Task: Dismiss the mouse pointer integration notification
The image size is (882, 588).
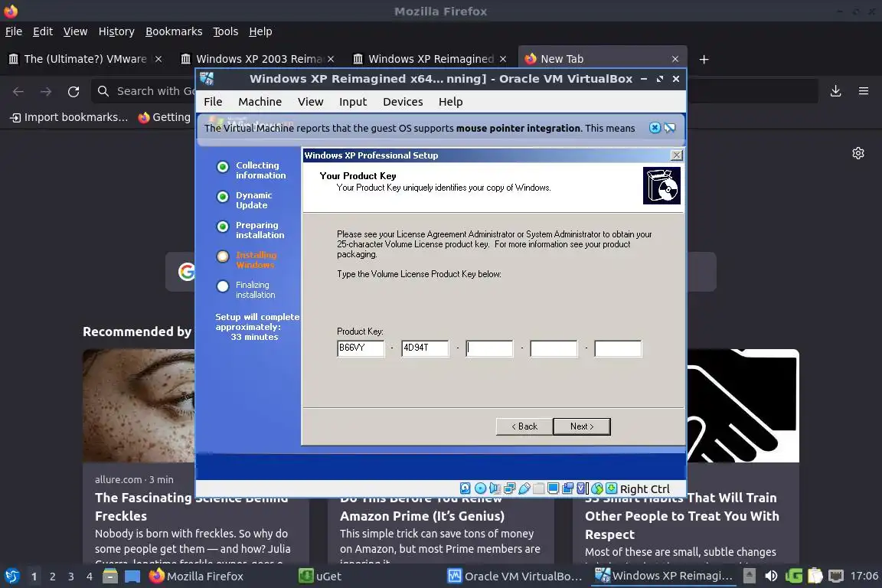Action: 655,128
